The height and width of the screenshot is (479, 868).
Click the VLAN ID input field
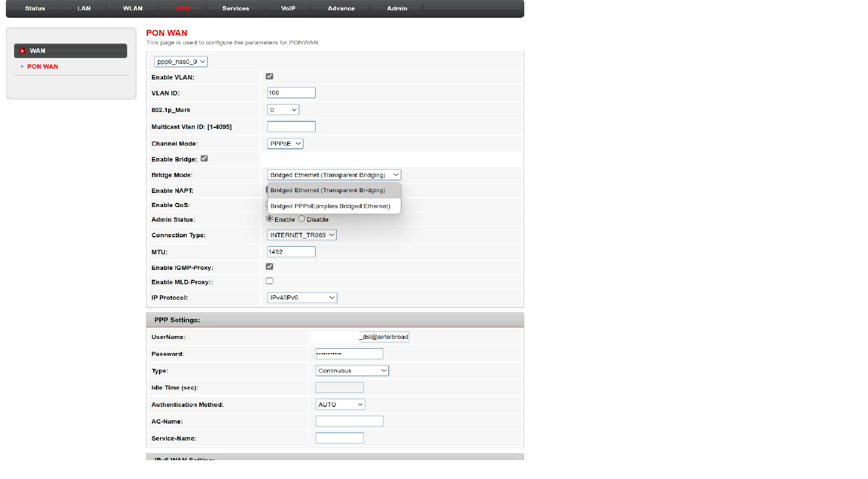(291, 93)
